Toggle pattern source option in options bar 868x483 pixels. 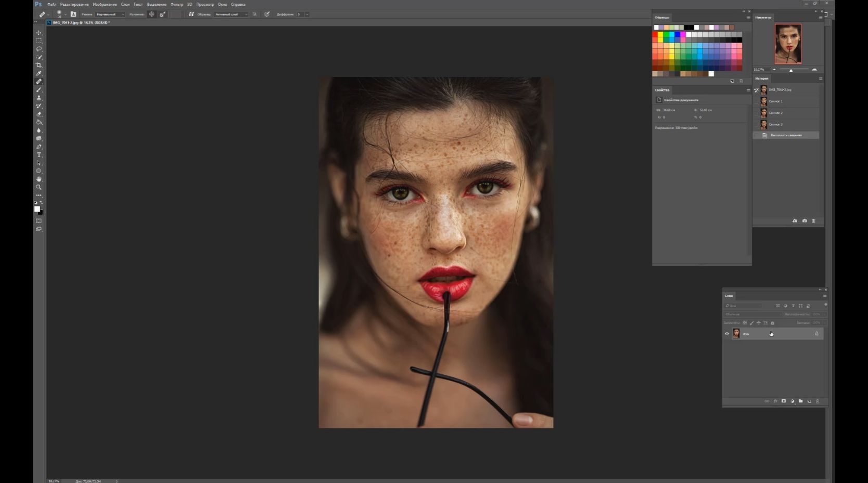tap(162, 14)
